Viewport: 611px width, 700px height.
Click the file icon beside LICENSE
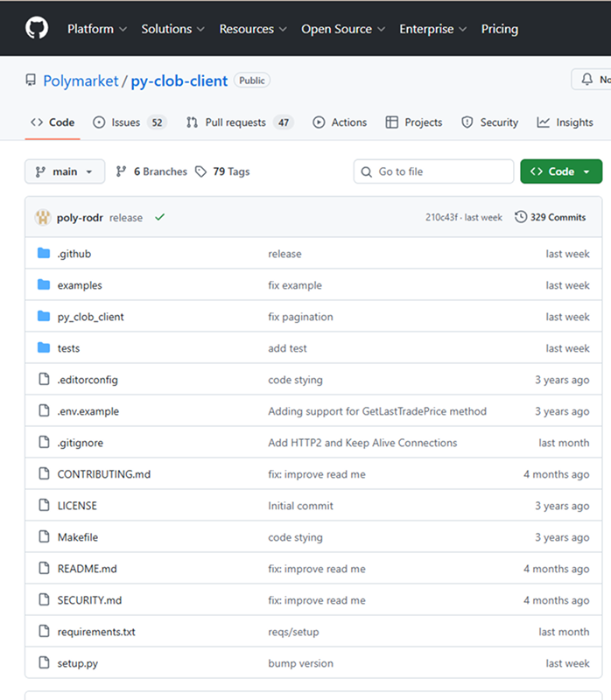coord(44,505)
